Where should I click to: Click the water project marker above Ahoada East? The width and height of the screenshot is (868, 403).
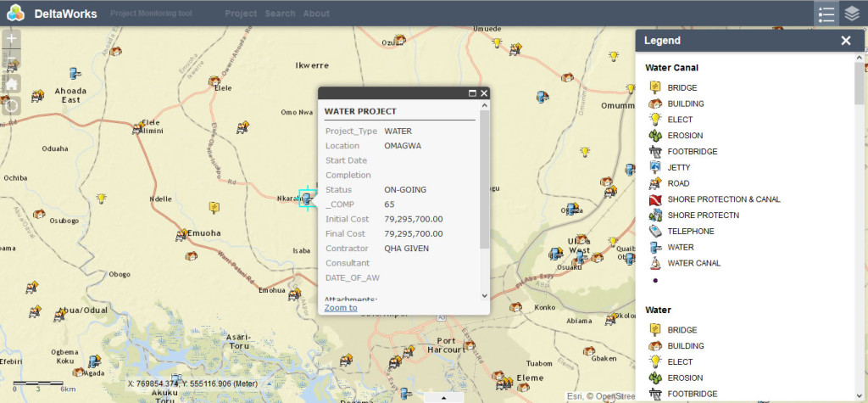point(75,73)
